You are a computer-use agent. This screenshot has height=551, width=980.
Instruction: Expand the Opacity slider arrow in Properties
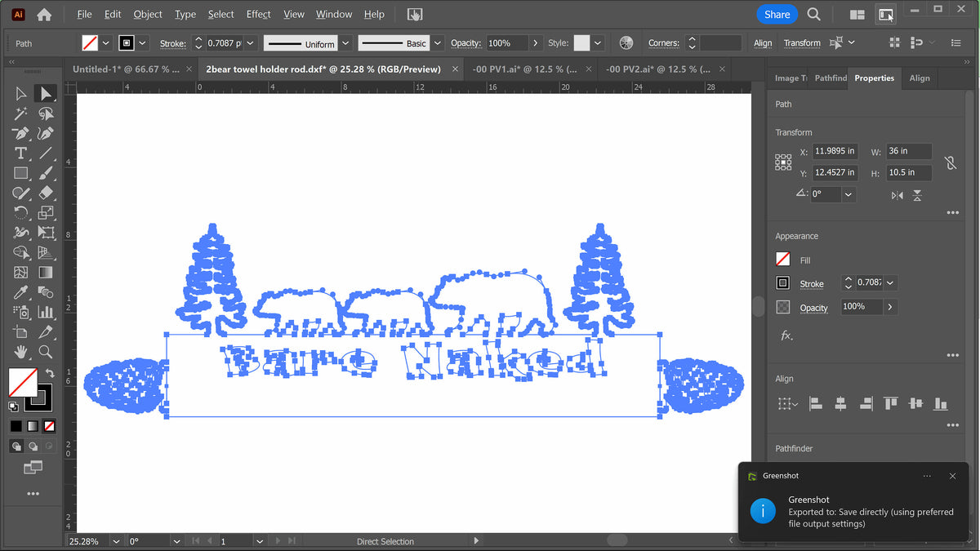889,307
